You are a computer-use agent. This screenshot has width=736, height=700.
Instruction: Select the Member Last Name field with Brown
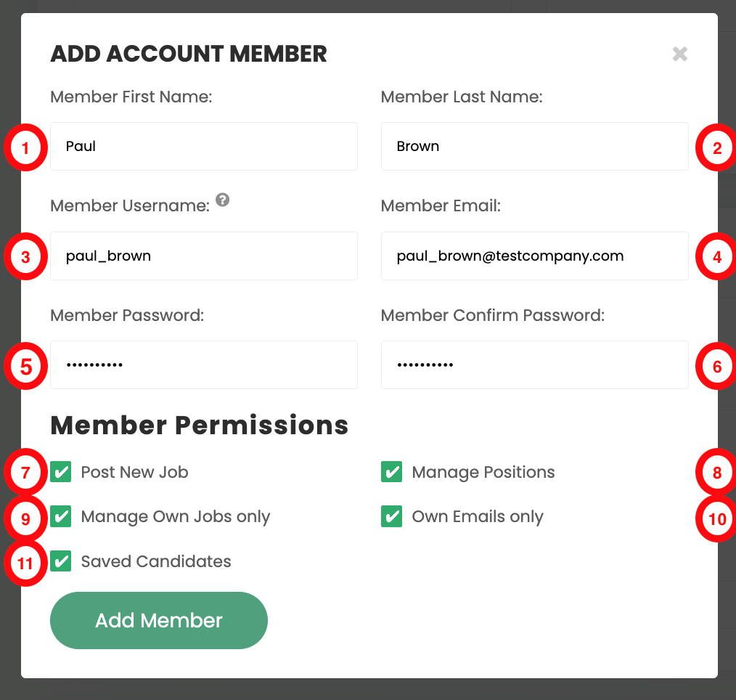(535, 147)
